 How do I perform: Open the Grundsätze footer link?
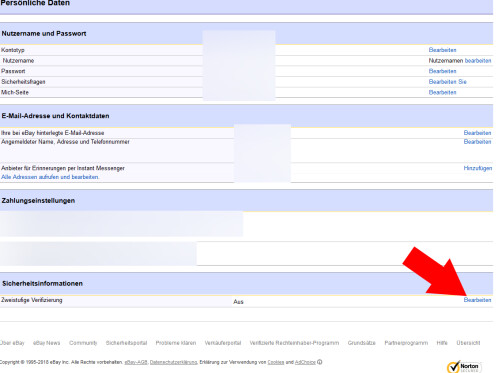(x=361, y=343)
